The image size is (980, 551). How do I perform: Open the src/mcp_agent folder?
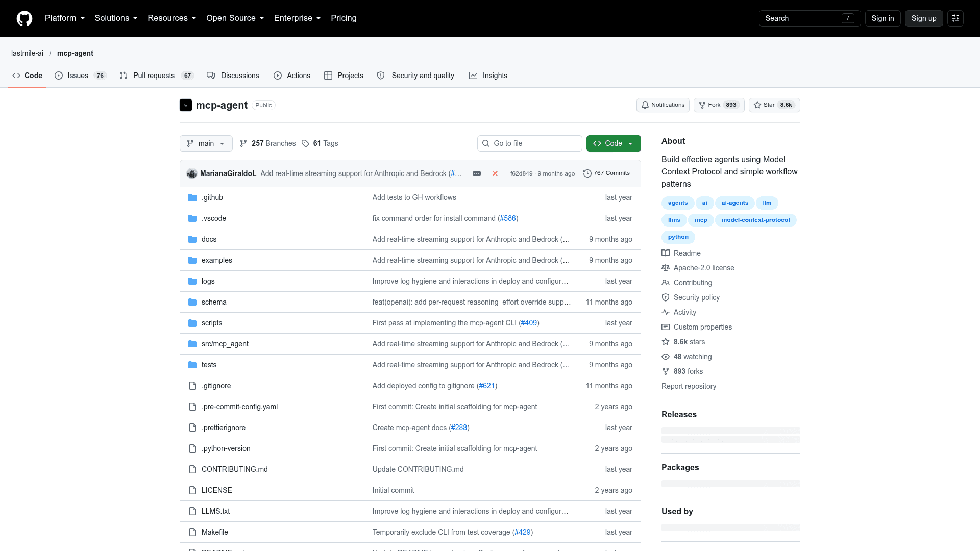click(x=225, y=344)
